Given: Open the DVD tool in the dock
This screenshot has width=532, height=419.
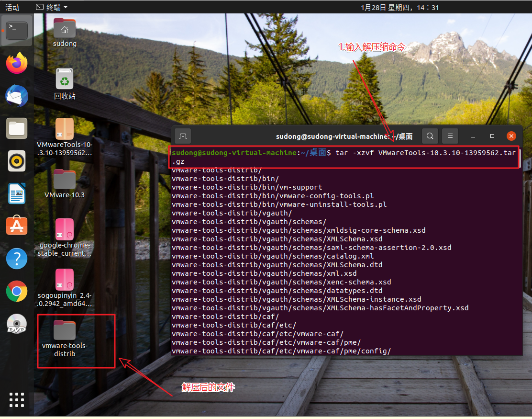Looking at the screenshot, I should click(17, 324).
